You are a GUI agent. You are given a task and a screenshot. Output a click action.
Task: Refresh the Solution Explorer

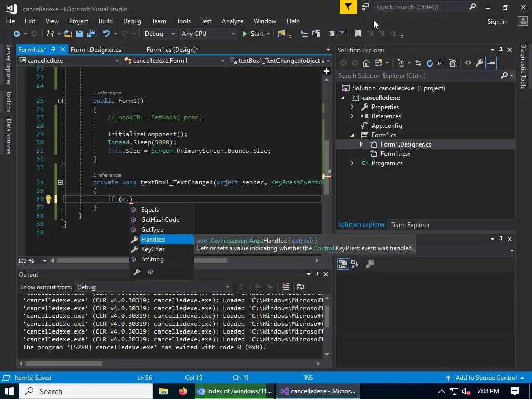[430, 63]
